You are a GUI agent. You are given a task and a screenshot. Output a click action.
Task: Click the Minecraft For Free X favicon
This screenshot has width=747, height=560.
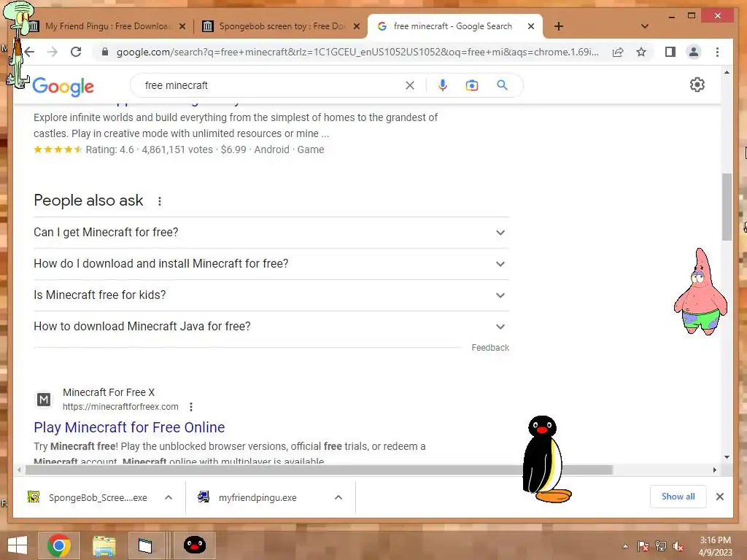click(44, 400)
